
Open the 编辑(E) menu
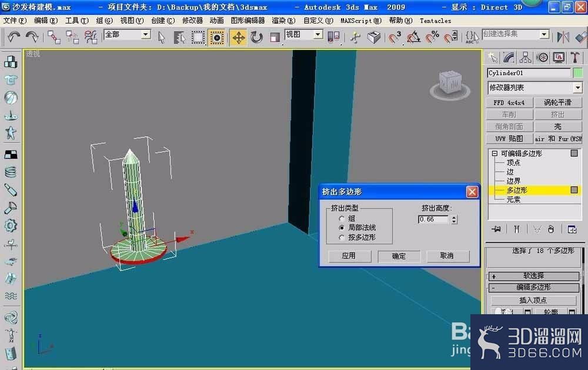click(x=46, y=21)
